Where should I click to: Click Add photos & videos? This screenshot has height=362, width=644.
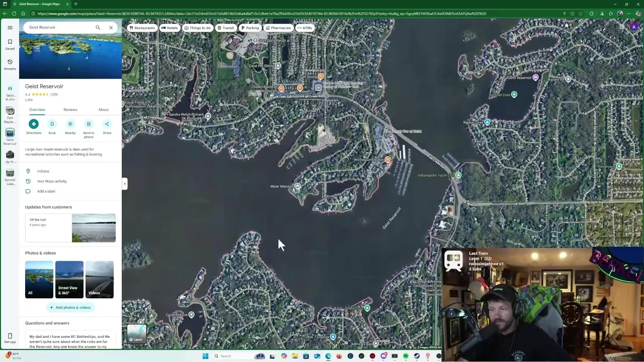70,307
